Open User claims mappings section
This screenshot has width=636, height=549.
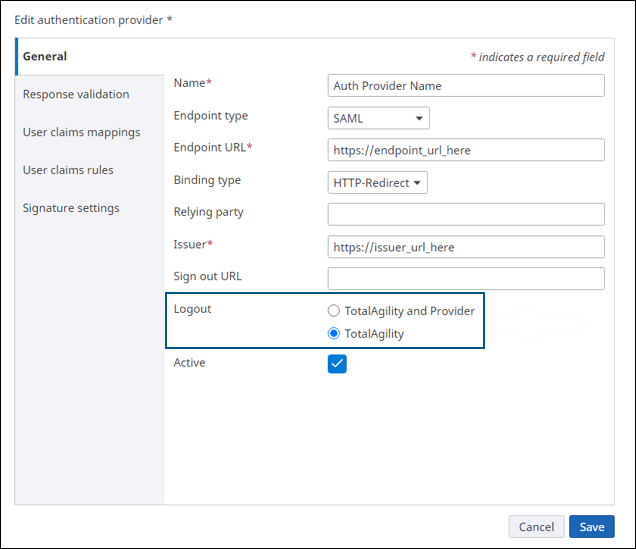click(x=81, y=132)
